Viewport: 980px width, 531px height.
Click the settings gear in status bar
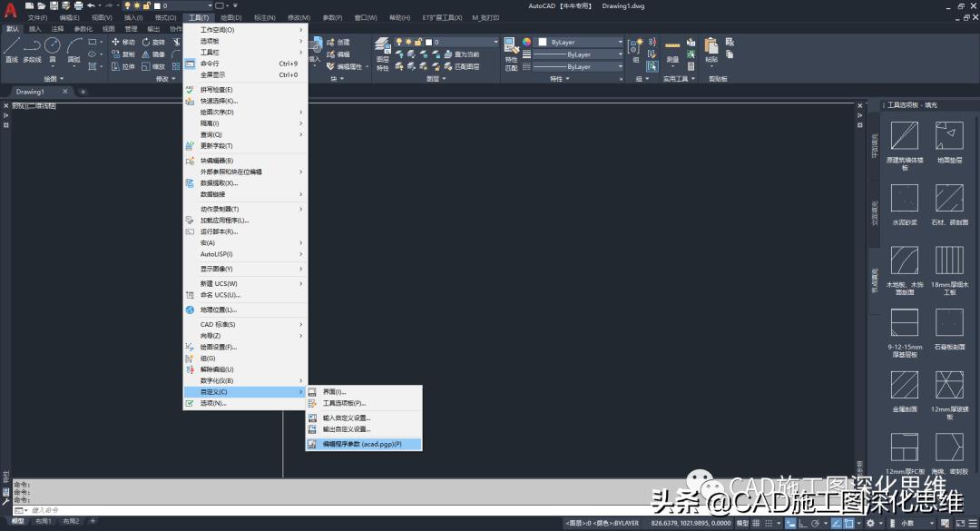(870, 523)
